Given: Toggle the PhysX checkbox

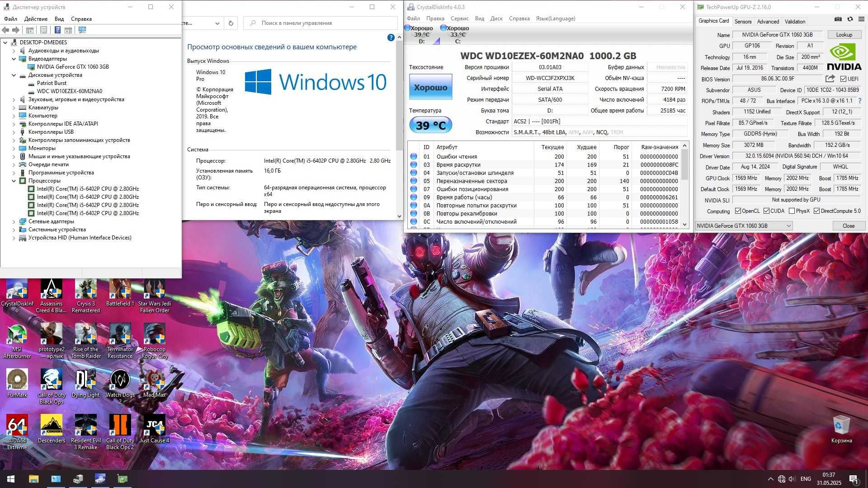Looking at the screenshot, I should [x=792, y=211].
